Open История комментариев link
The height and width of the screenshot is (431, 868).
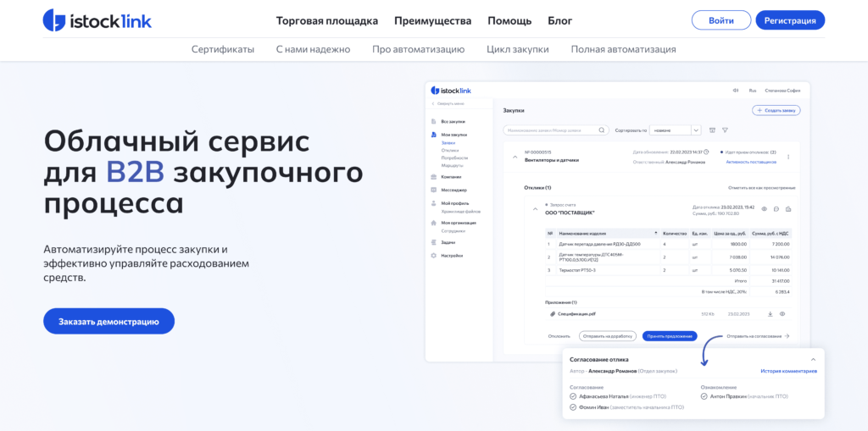point(788,371)
